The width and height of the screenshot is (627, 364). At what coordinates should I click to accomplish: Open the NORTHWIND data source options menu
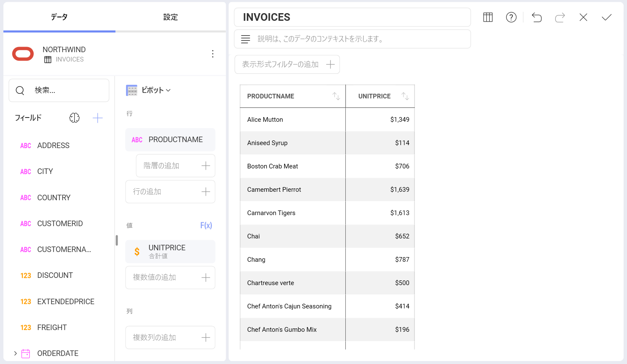coord(213,54)
